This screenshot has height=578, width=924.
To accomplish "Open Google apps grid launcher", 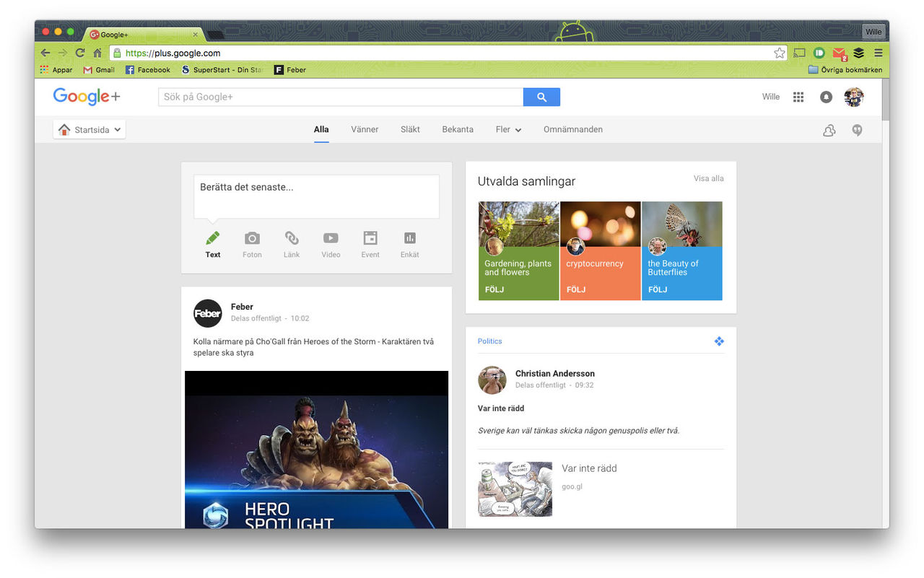I will pyautogui.click(x=798, y=97).
